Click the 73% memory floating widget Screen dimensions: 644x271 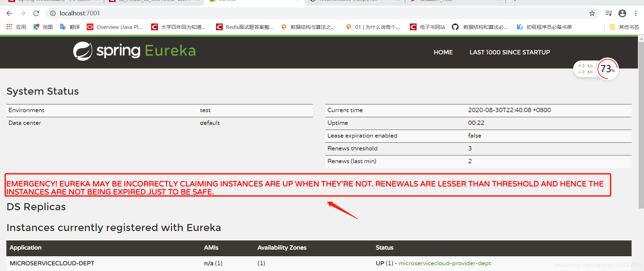608,69
